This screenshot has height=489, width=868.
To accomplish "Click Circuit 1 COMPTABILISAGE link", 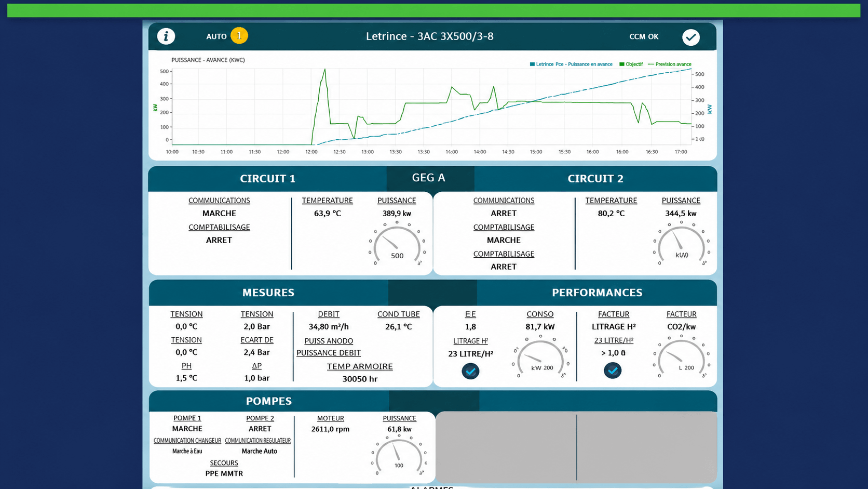I will coord(219,227).
